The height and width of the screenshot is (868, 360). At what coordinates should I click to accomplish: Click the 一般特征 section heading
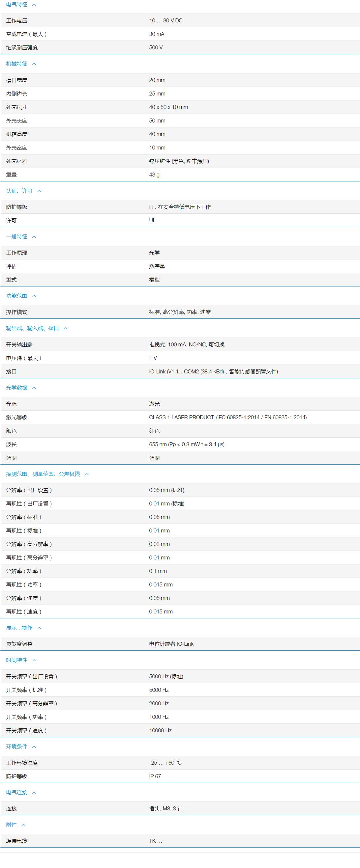coord(16,236)
